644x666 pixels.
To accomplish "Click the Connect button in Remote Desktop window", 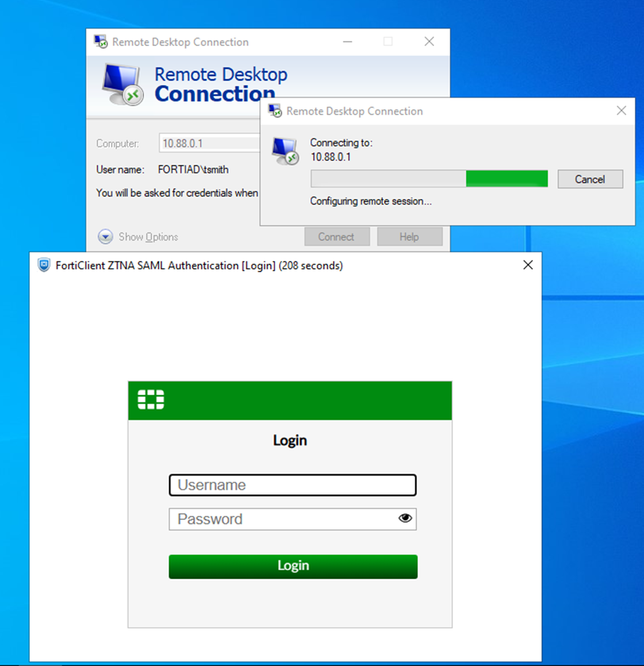I will [x=337, y=237].
